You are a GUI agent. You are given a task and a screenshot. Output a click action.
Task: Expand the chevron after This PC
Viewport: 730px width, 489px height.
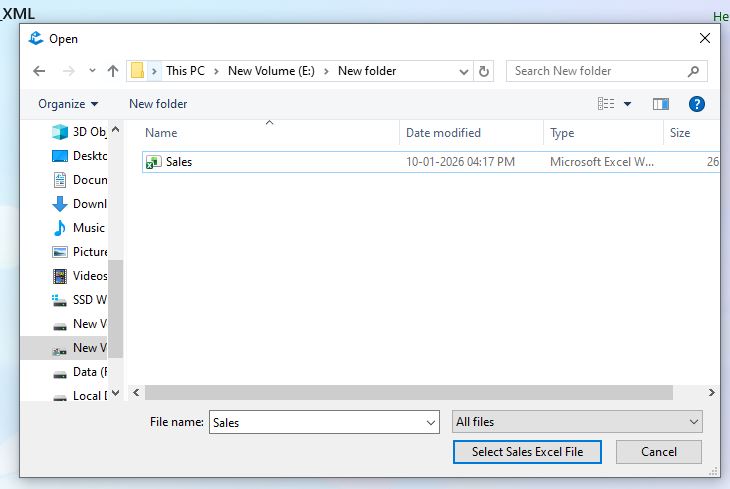(216, 71)
